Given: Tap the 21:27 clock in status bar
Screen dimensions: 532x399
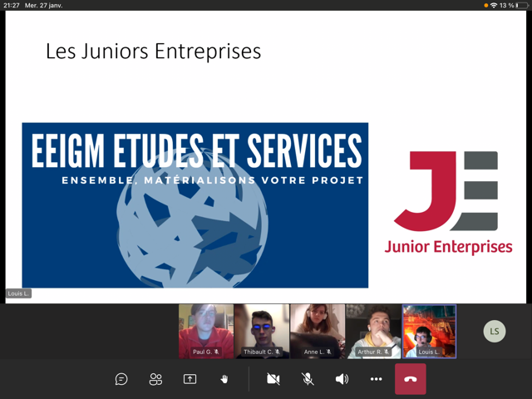Looking at the screenshot, I should point(11,6).
